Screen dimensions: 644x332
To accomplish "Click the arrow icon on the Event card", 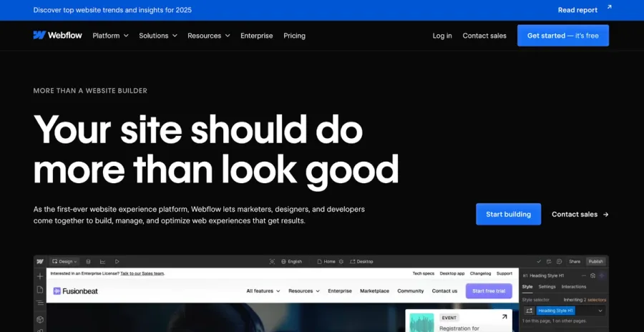I will click(x=504, y=317).
